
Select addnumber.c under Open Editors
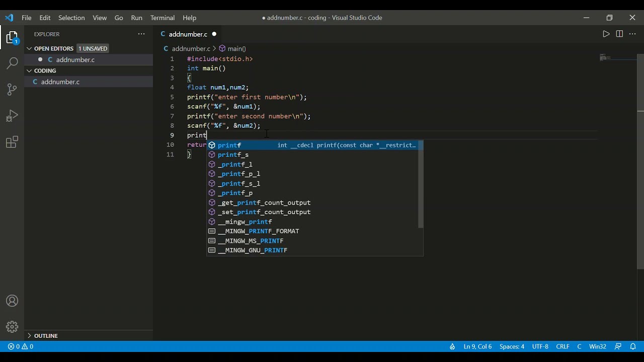[x=89, y=59]
